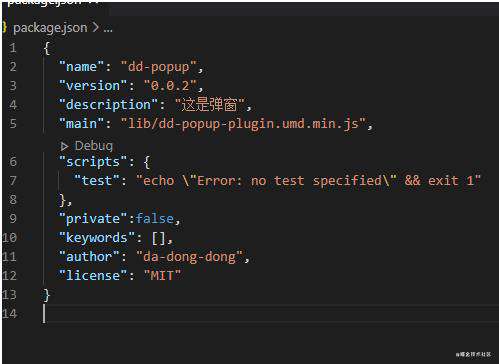Click the "description" key
Viewport: 499px width, 364px height.
coord(109,105)
